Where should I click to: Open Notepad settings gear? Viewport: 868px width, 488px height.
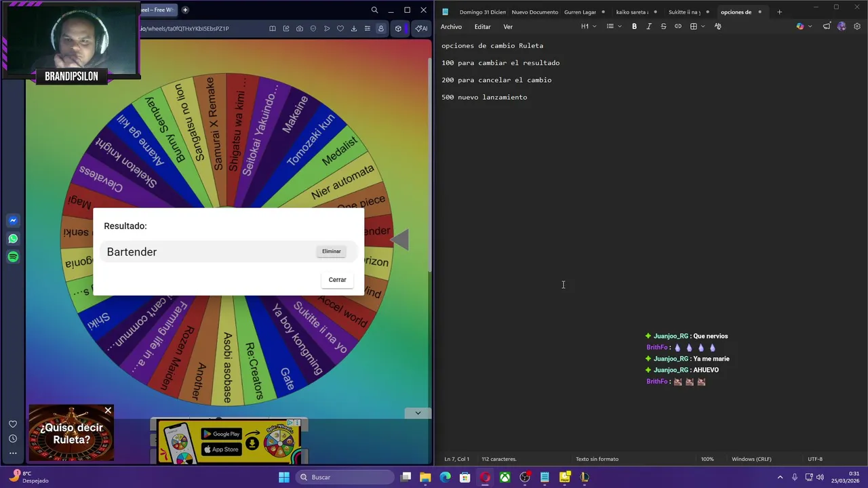[x=857, y=26]
